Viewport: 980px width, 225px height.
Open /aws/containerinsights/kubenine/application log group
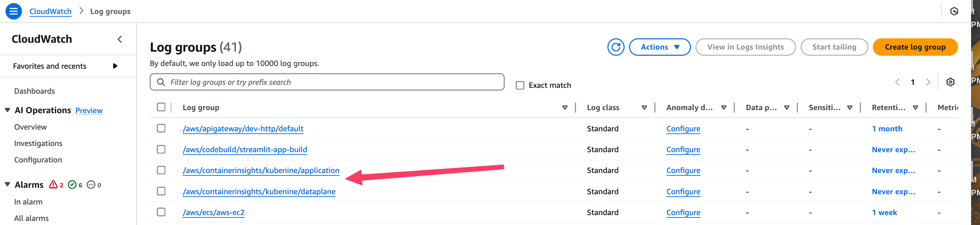[261, 170]
